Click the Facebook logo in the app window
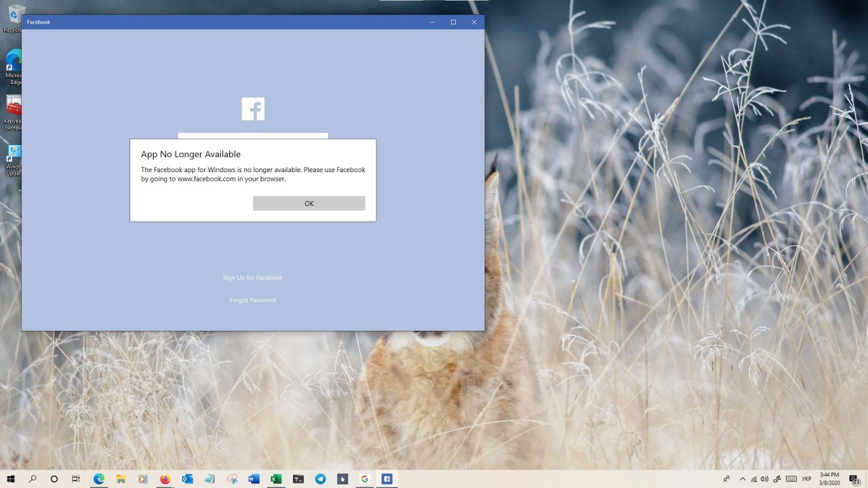 [x=253, y=109]
